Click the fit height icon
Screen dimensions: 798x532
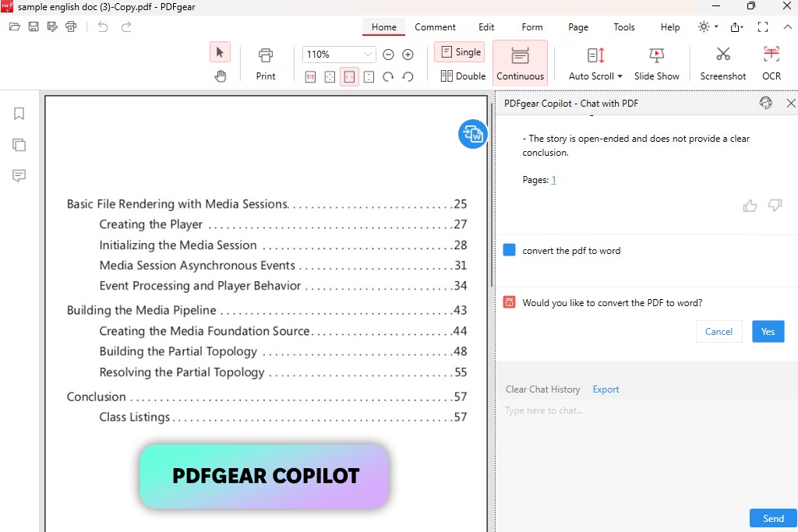coord(369,77)
